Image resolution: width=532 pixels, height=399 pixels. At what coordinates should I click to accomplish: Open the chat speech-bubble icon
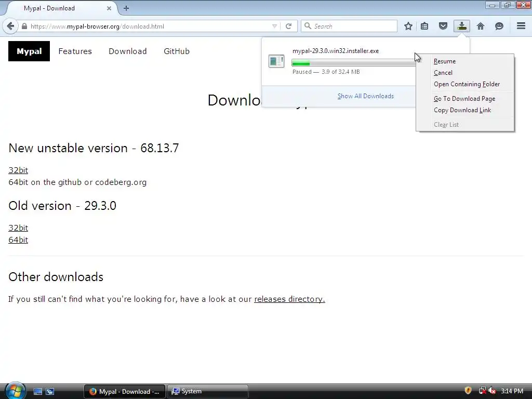pyautogui.click(x=499, y=26)
